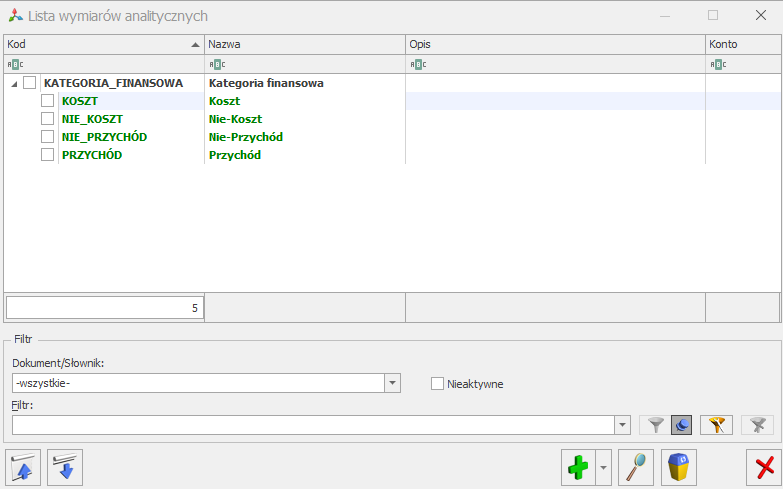Click the 'Koszt' name cell
Screen dimensions: 783x489
tap(225, 101)
